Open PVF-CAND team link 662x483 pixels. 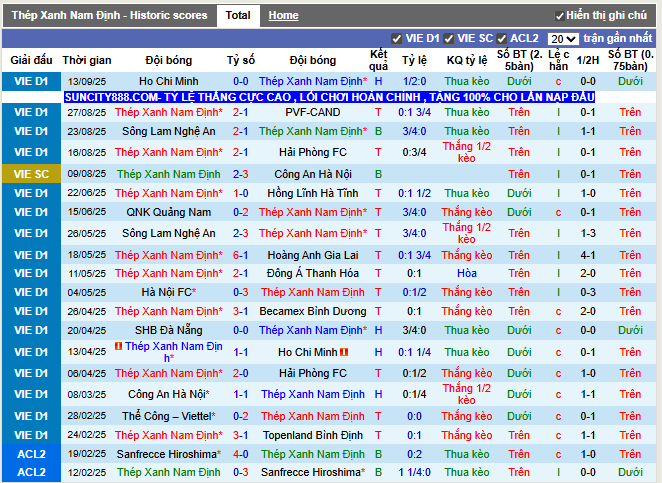[312, 112]
